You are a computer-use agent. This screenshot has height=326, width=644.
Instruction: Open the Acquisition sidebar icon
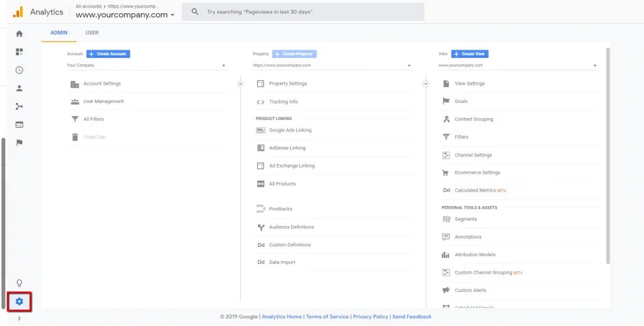pos(19,107)
